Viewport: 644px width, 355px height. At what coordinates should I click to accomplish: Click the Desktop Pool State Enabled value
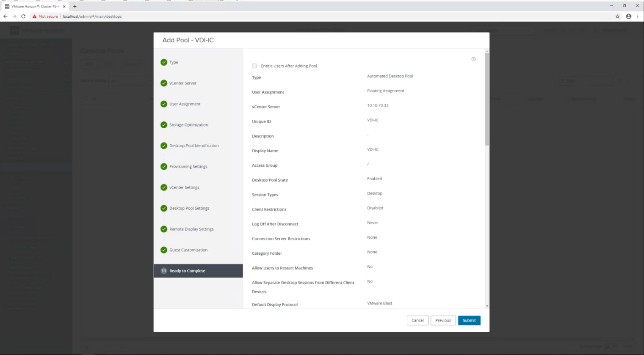(375, 179)
